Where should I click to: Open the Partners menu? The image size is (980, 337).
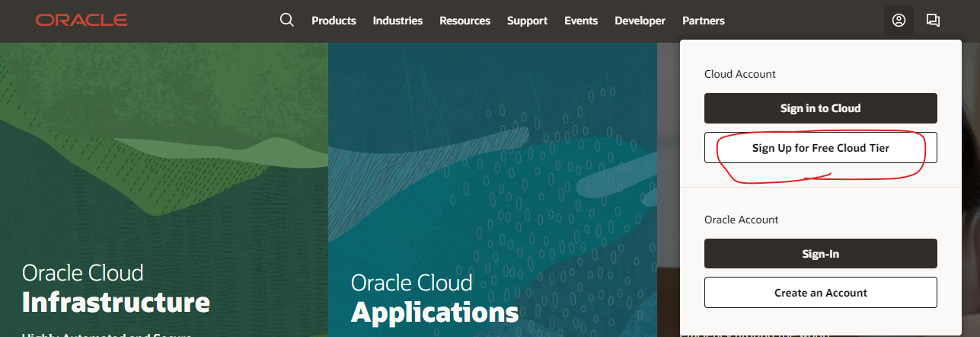point(704,21)
